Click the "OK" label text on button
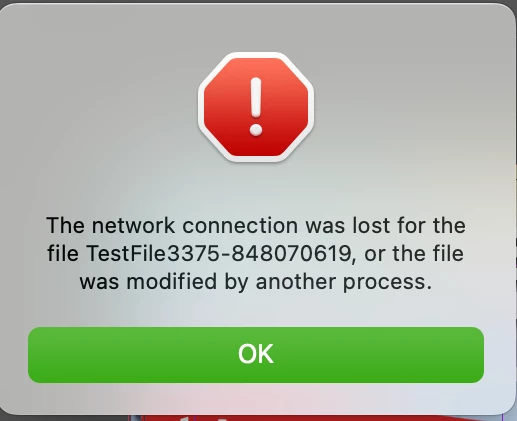Viewport: 517px width, 421px height. click(x=256, y=354)
